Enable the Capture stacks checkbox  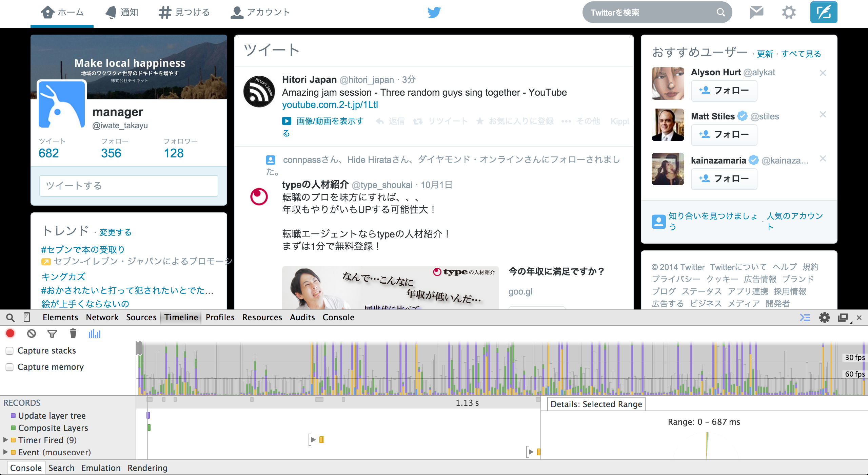coord(9,350)
